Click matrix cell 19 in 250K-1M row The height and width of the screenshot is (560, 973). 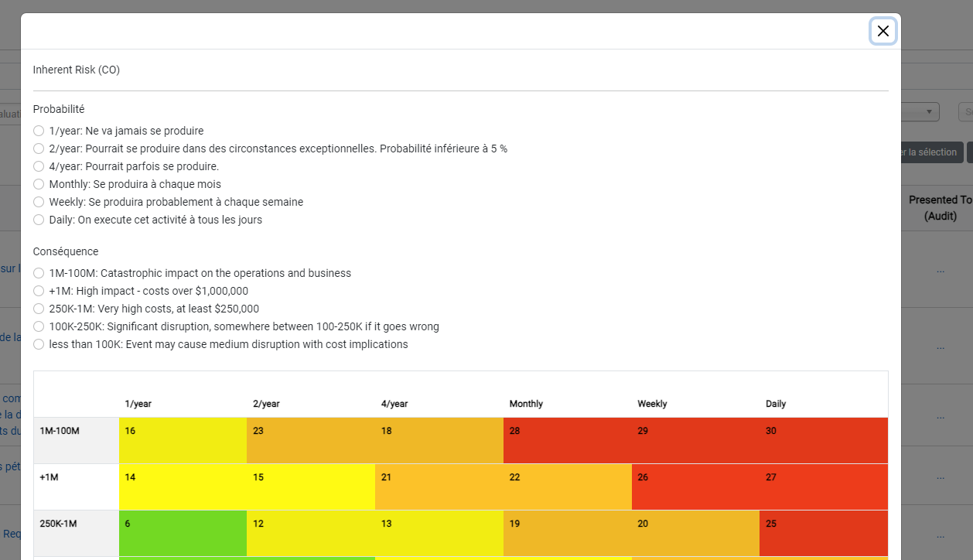[568, 533]
